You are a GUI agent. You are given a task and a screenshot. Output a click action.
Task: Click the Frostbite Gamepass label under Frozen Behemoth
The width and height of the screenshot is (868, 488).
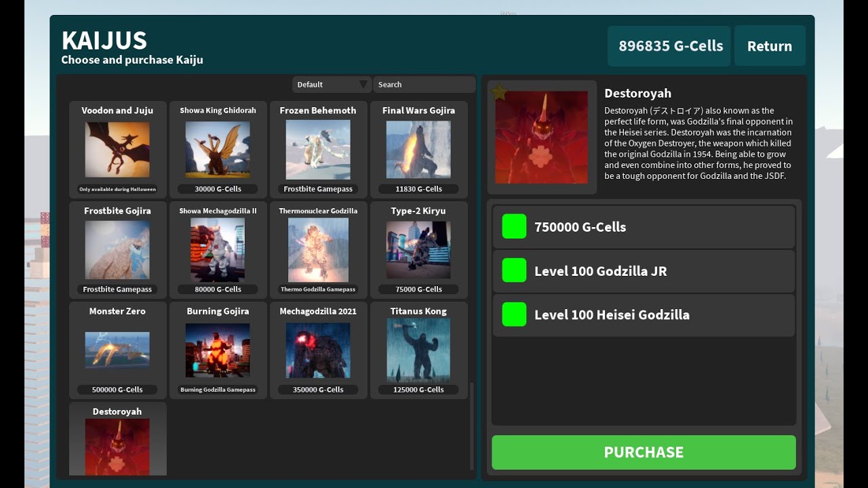coord(318,189)
